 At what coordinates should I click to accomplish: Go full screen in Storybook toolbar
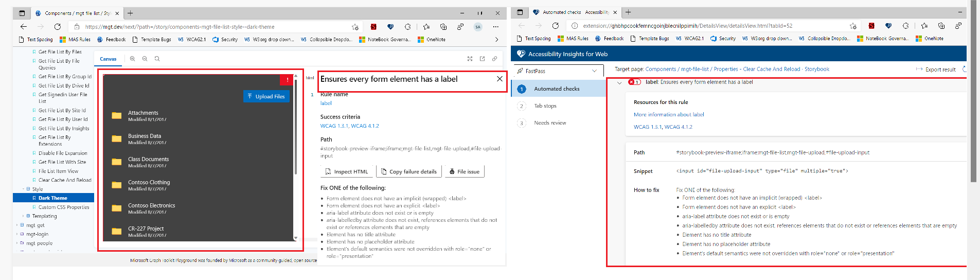470,59
